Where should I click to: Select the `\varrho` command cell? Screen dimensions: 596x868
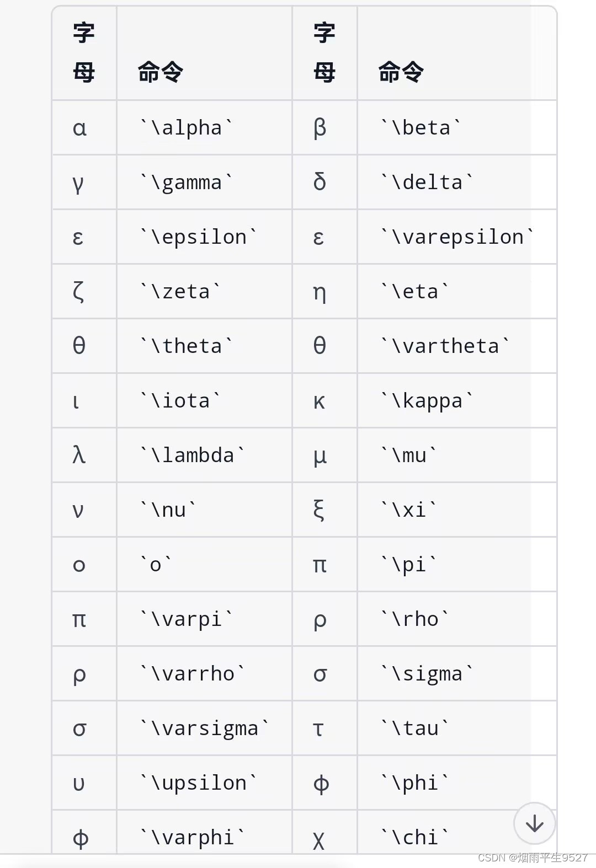pos(193,674)
